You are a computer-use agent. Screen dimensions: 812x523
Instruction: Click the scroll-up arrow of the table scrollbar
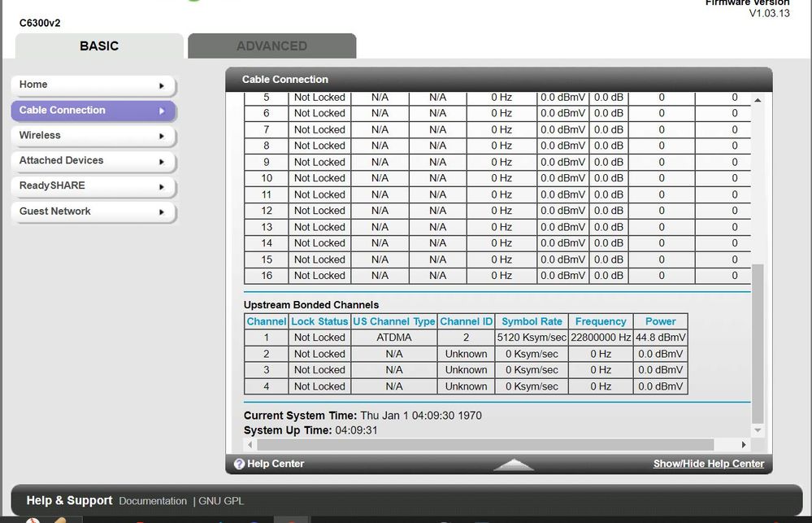click(x=758, y=99)
